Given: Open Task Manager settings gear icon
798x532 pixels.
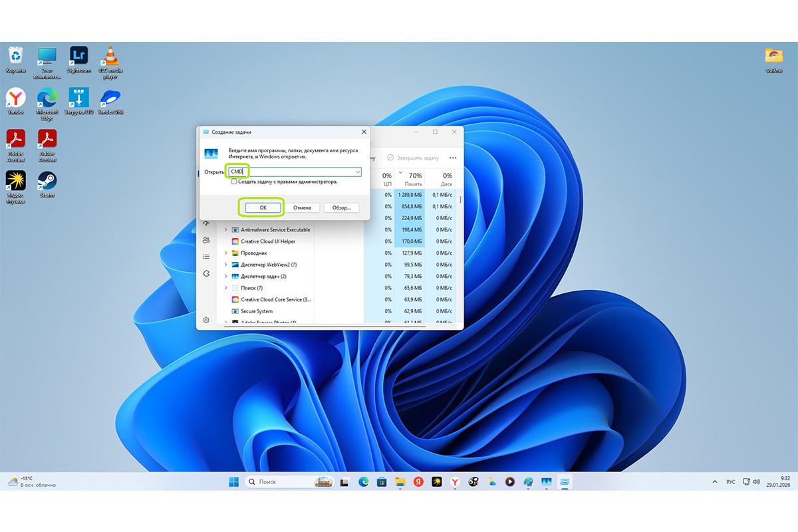Looking at the screenshot, I should pos(206,320).
